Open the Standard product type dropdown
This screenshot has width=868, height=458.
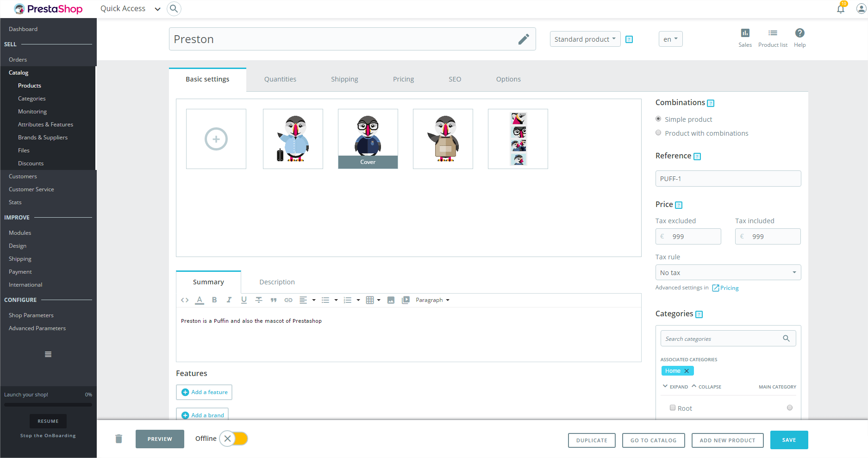tap(585, 39)
